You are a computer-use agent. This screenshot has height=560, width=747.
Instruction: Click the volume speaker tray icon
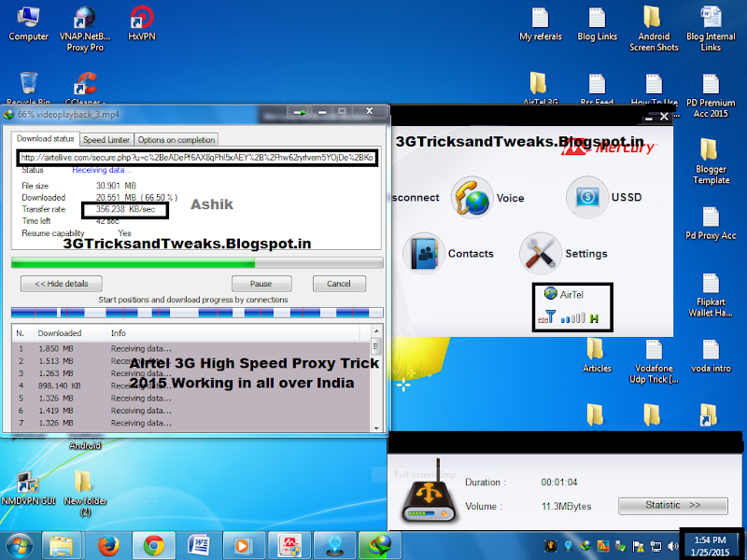pos(672,546)
